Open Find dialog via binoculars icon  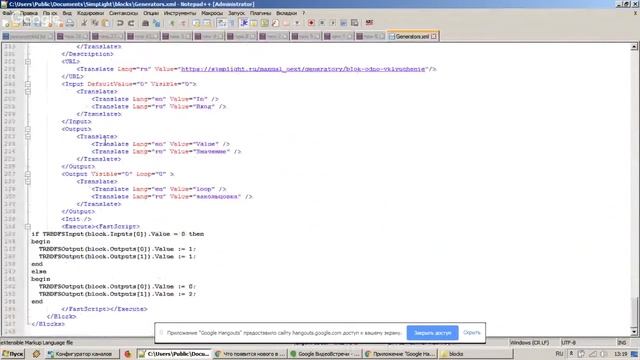(145, 23)
